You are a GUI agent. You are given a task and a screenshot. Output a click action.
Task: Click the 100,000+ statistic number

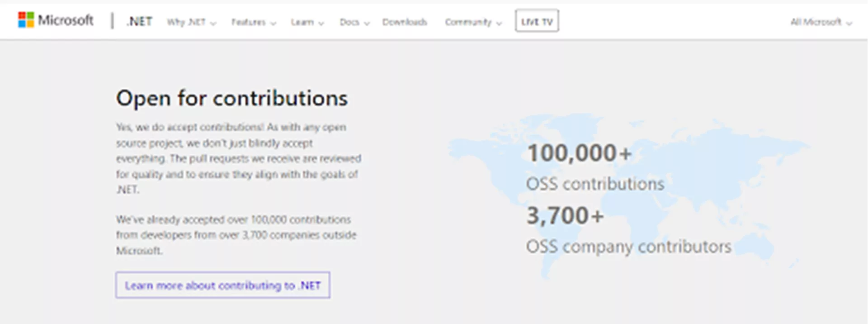579,153
